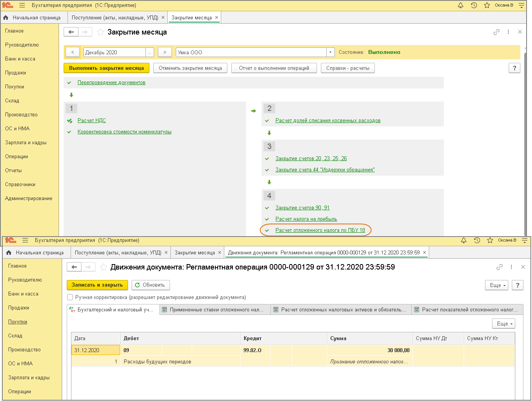Open the main menu icon in the lower window

click(x=25, y=240)
